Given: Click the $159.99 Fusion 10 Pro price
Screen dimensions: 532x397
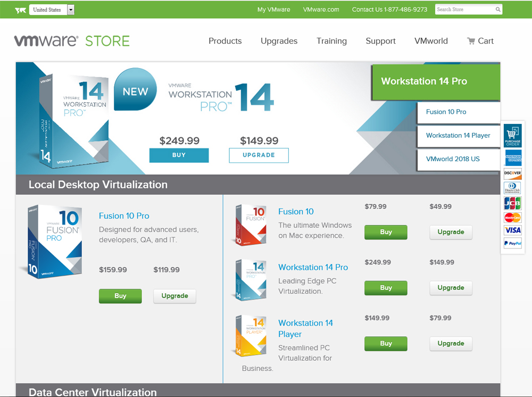Looking at the screenshot, I should click(113, 270).
